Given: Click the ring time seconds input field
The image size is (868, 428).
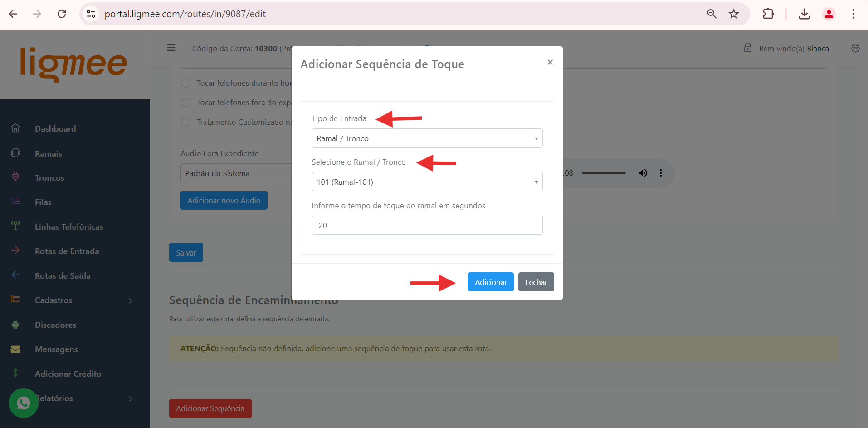Looking at the screenshot, I should 427,226.
